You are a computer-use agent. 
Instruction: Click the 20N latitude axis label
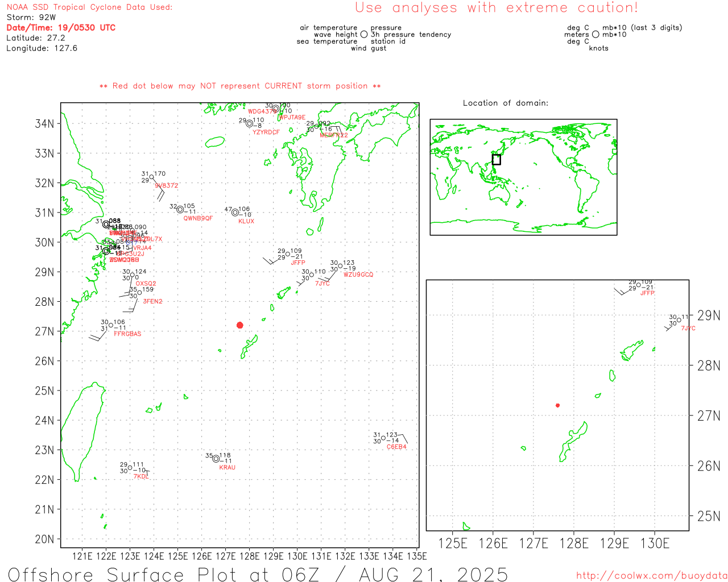click(x=45, y=539)
